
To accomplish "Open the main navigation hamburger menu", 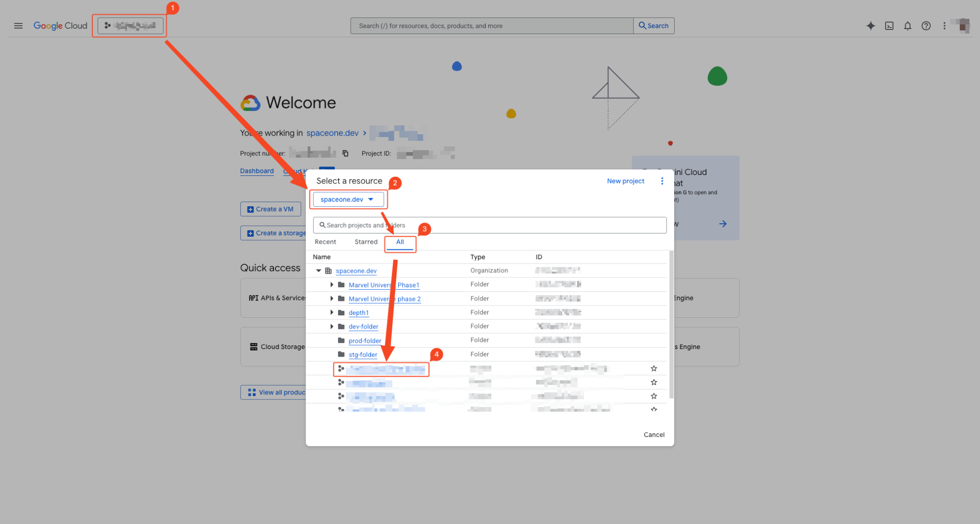I will pyautogui.click(x=18, y=26).
